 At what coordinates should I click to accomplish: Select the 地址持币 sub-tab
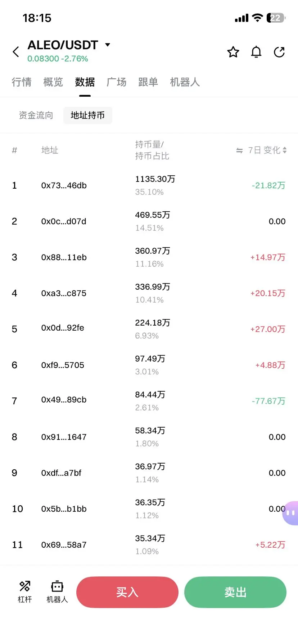pyautogui.click(x=88, y=115)
